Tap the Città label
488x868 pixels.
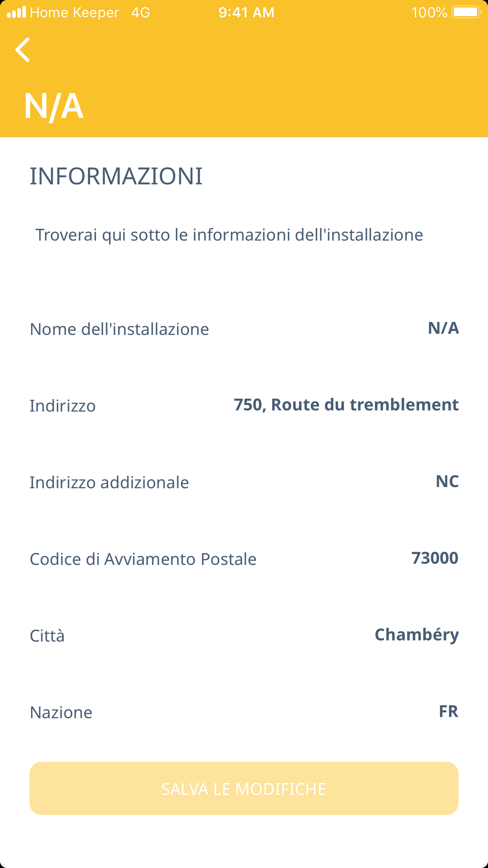[47, 636]
